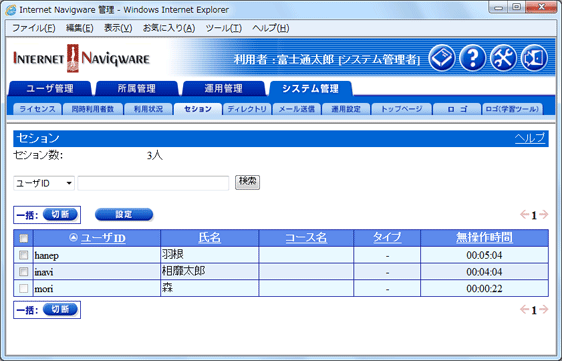This screenshot has height=361, width=562.
Task: Click page number 1 above table
Action: (534, 215)
